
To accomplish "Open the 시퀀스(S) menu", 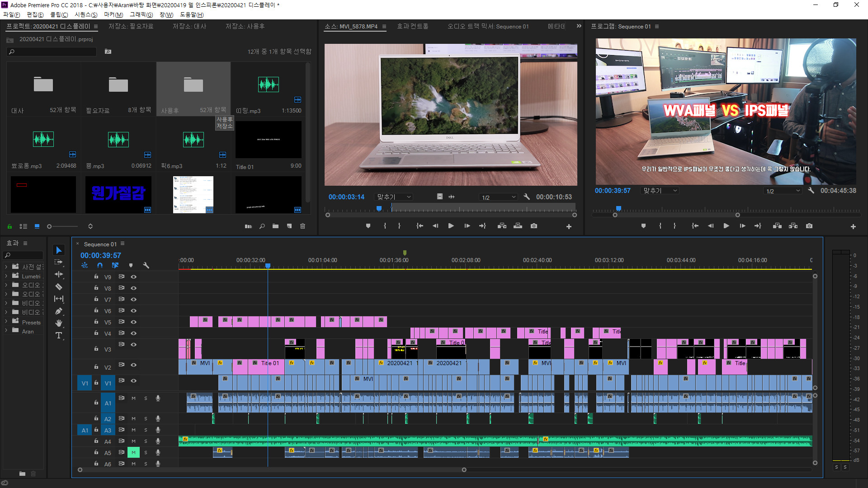I will point(86,14).
